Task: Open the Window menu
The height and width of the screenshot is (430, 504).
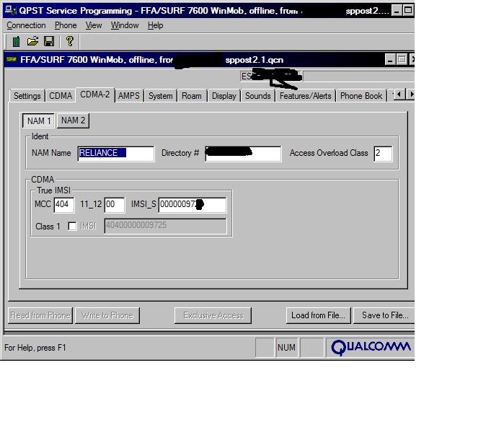Action: (x=125, y=25)
